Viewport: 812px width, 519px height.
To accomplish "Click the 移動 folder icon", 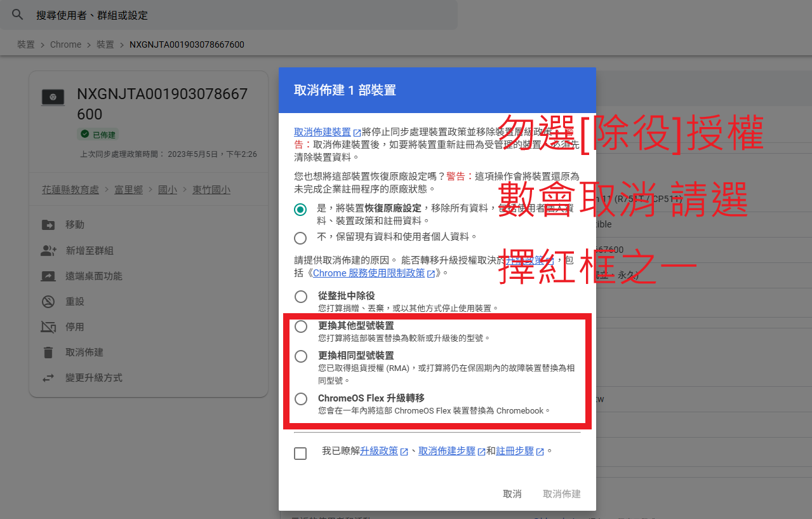I will coord(48,225).
